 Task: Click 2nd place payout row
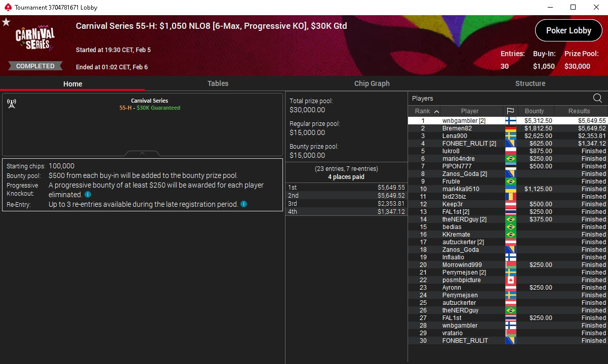tap(347, 195)
